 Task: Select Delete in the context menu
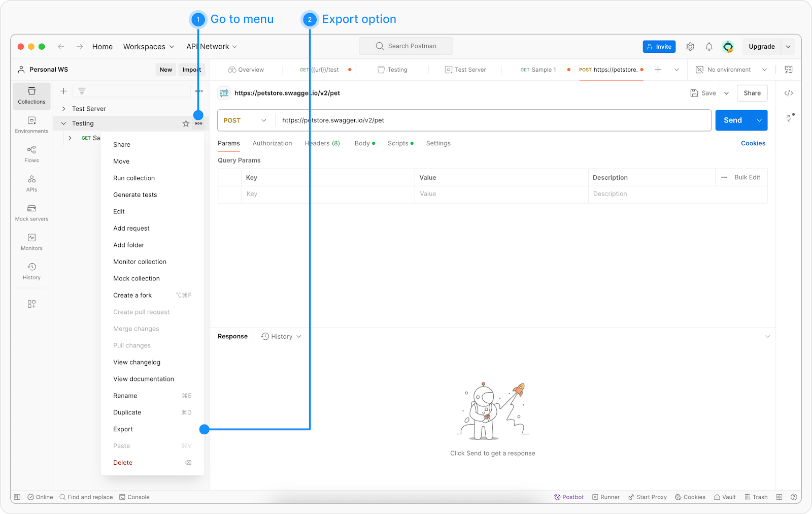(x=123, y=463)
